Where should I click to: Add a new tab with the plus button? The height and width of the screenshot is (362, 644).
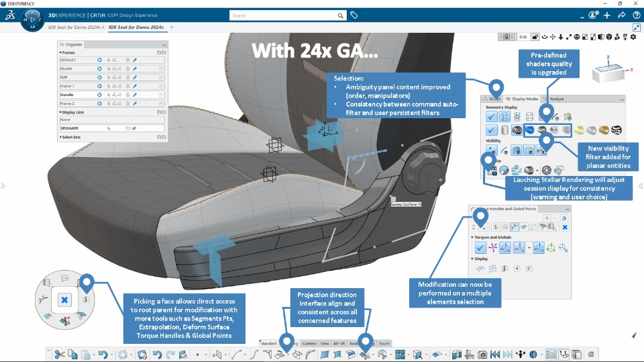click(x=172, y=27)
